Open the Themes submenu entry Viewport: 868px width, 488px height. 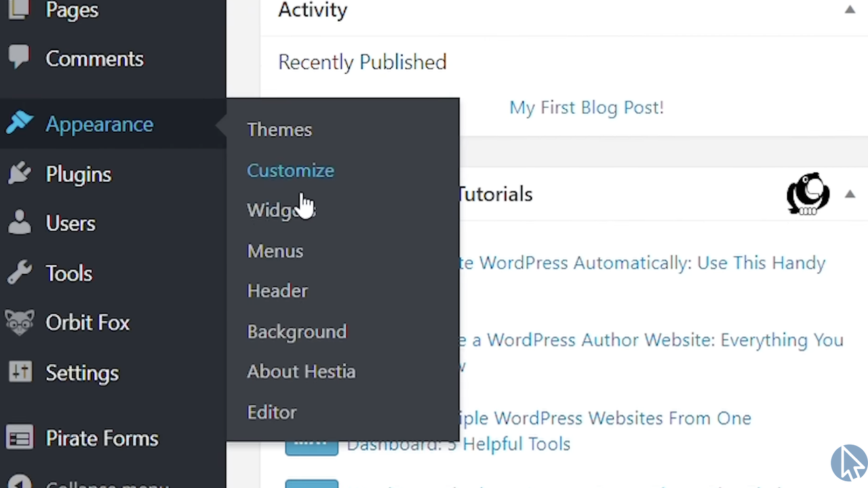pos(279,129)
